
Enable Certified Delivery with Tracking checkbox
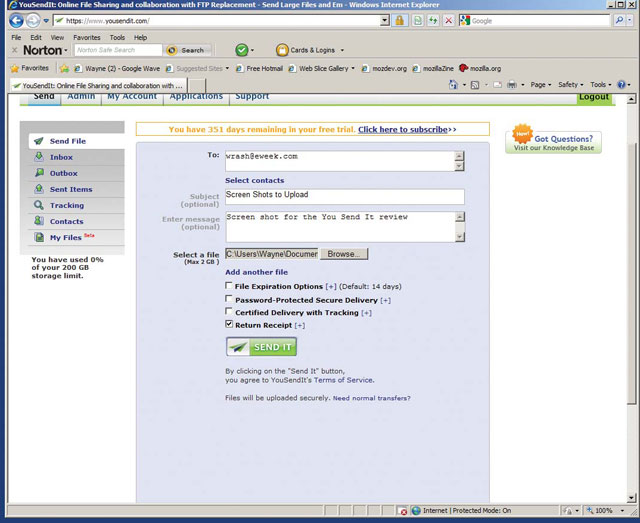point(229,312)
